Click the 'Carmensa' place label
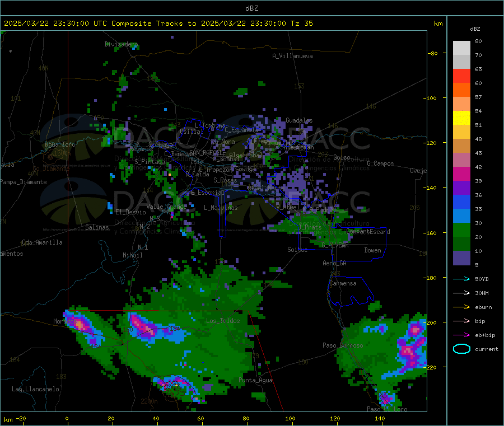The image size is (504, 426). (343, 283)
